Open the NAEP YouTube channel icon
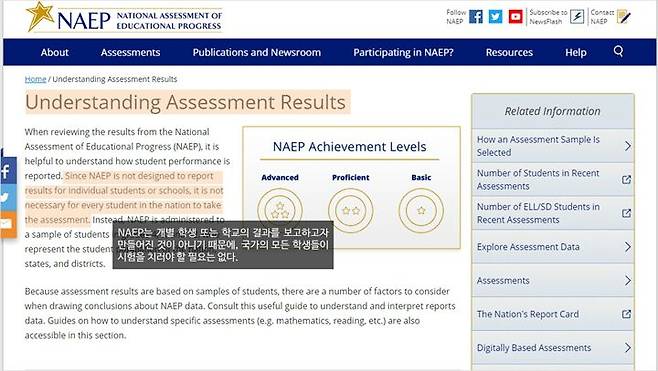658x371 pixels. 516,17
